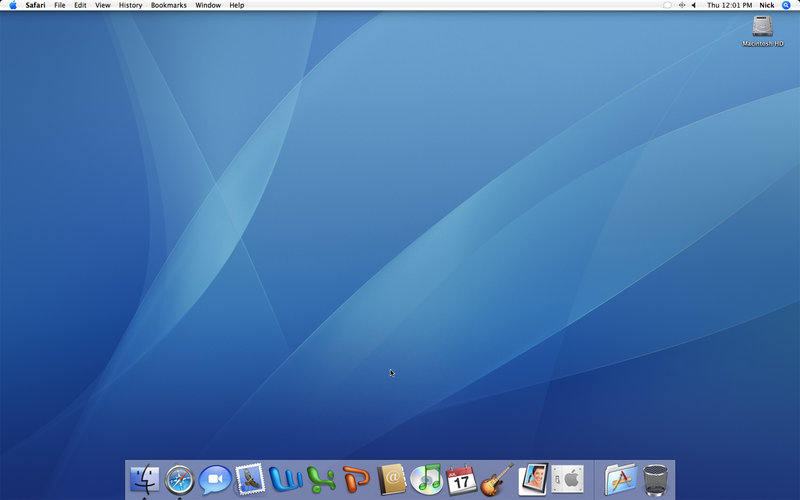Open the Macintosh HD desktop icon

point(763,31)
